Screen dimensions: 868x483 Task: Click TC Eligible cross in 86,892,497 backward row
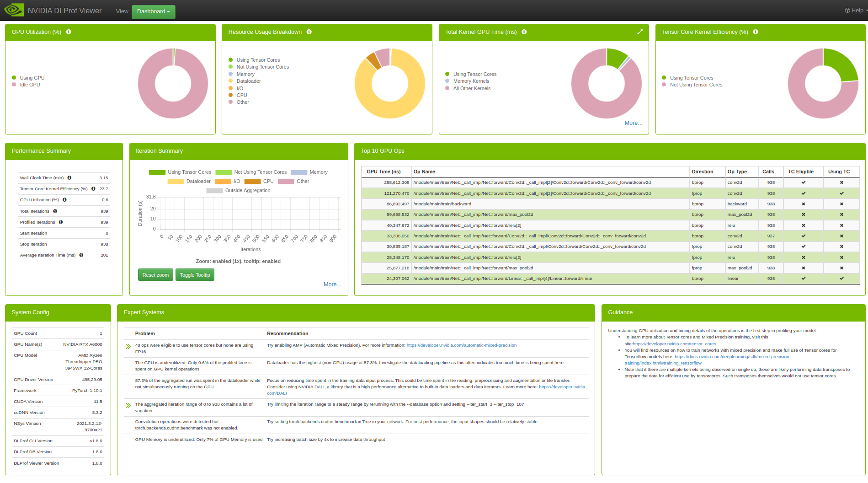click(803, 204)
